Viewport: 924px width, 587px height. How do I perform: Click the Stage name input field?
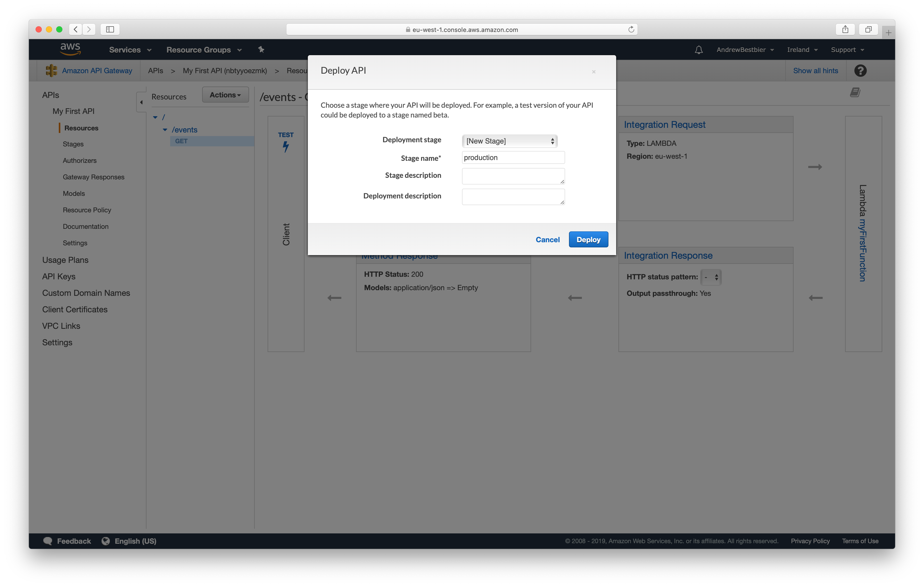tap(513, 158)
